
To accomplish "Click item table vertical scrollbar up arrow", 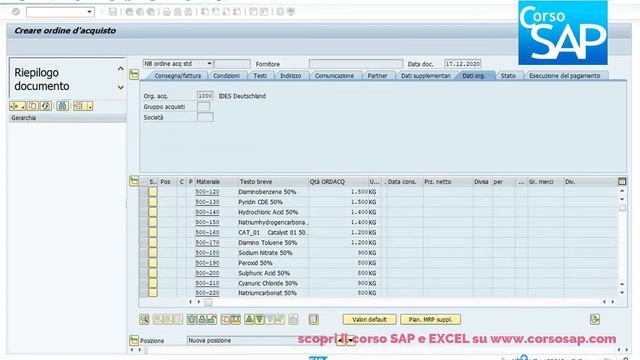I will pyautogui.click(x=622, y=191).
